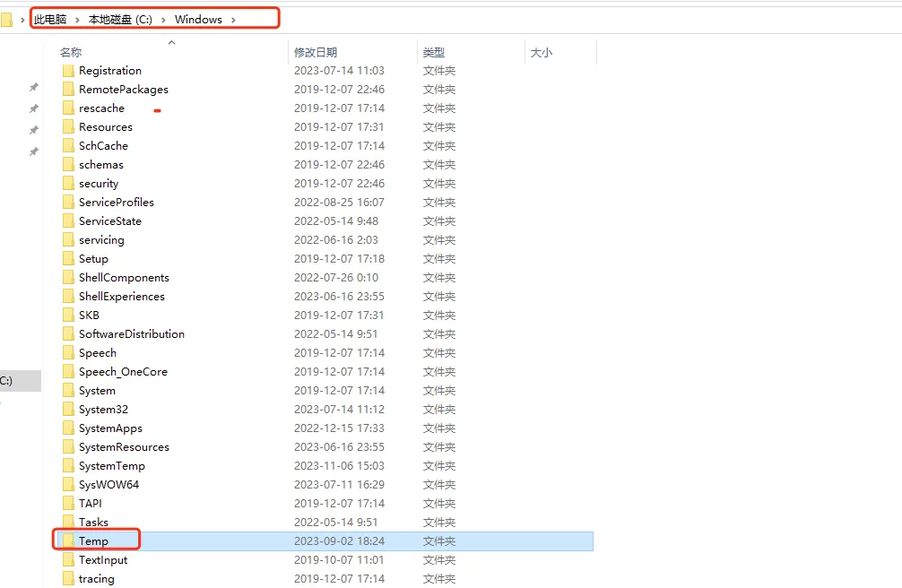Screen dimensions: 902x588
Task: Select the SystemTemp folder name
Action: point(111,465)
